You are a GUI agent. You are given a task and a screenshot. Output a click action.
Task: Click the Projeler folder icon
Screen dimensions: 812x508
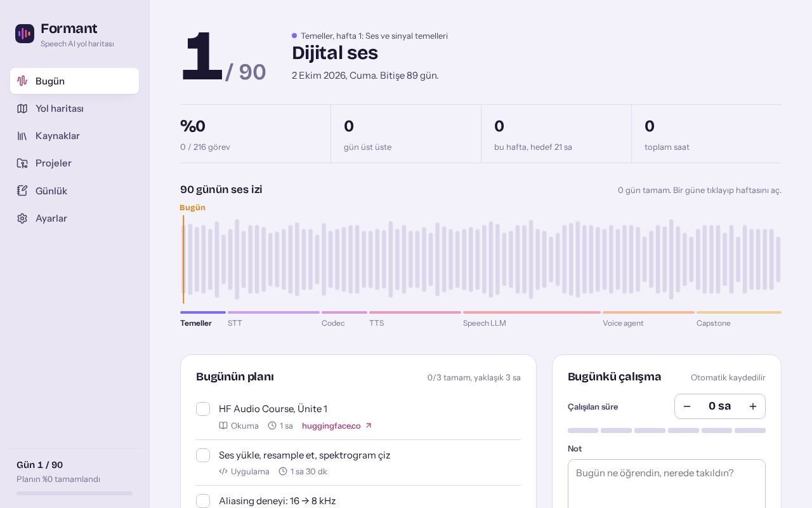click(22, 163)
